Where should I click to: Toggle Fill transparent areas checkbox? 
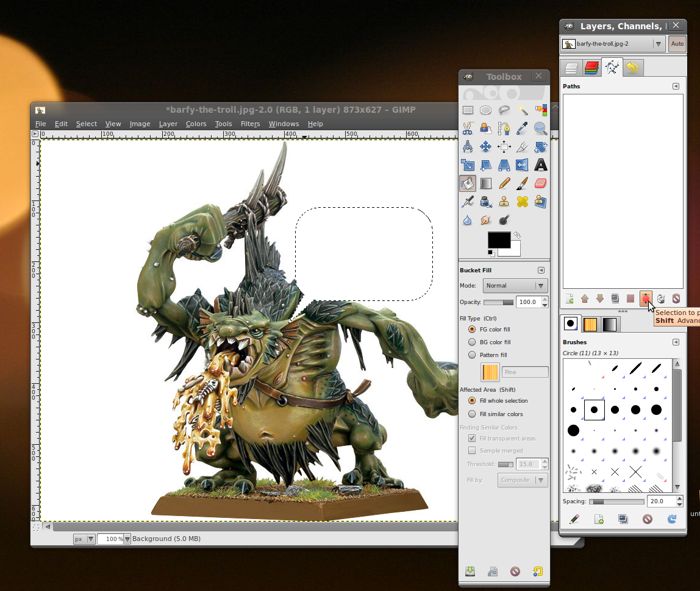click(472, 439)
